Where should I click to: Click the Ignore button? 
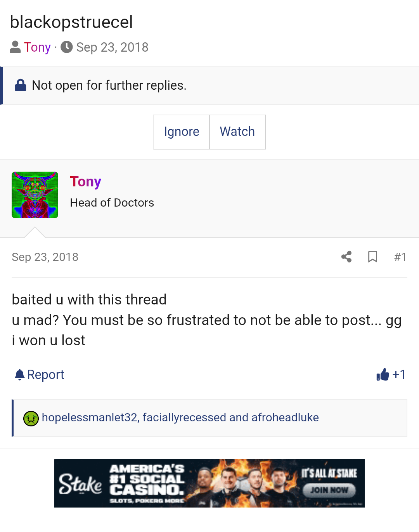coord(182,132)
